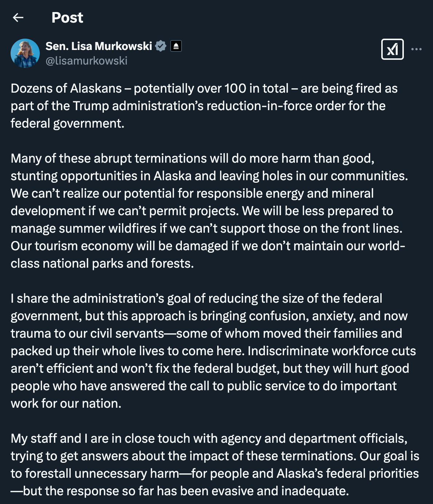Click the final line ending "evasive and inadequate."

pos(180,491)
